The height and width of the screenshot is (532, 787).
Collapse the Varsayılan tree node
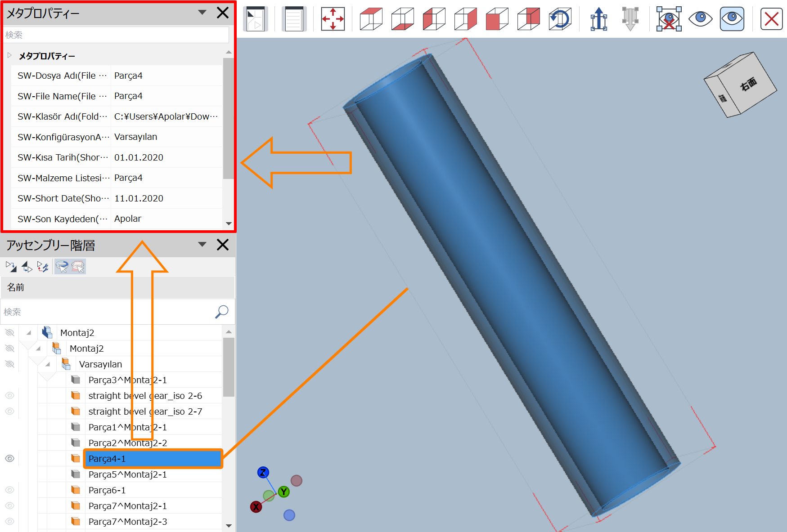[48, 364]
